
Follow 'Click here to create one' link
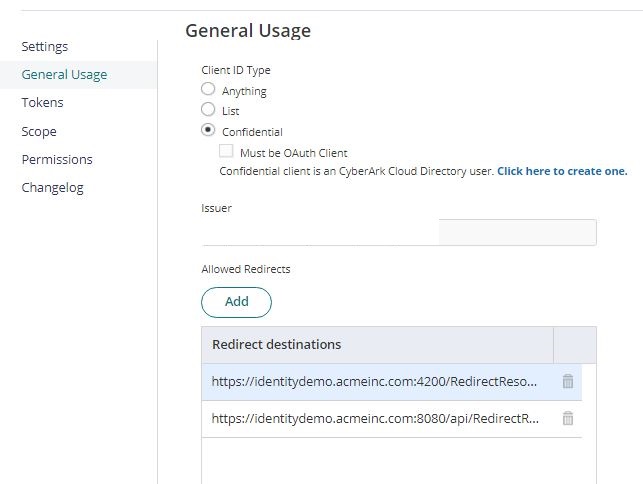(562, 171)
